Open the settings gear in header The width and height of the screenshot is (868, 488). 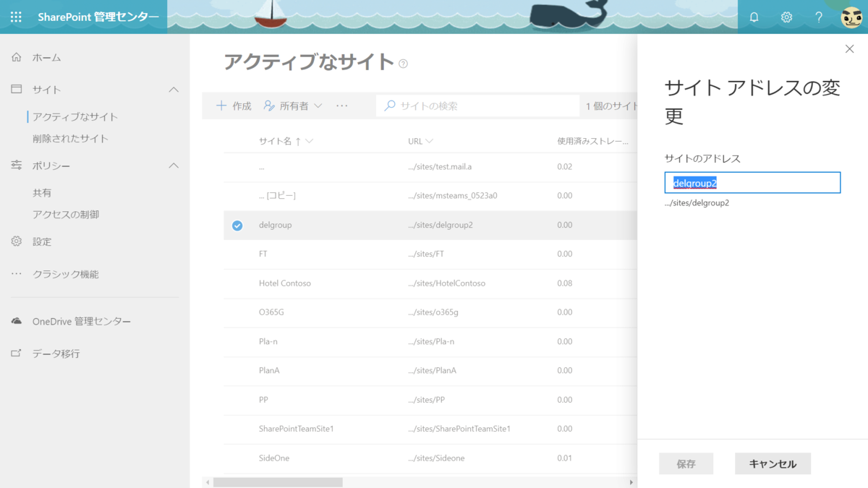tap(786, 17)
